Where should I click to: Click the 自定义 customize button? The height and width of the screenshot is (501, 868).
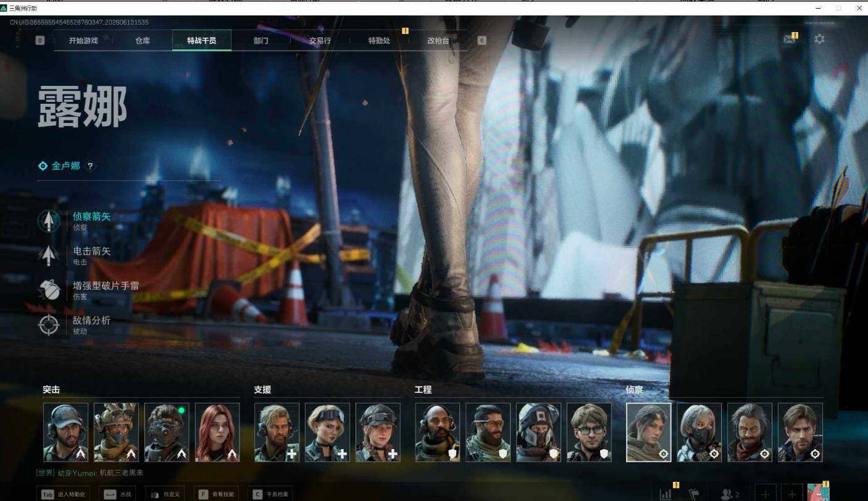click(165, 494)
